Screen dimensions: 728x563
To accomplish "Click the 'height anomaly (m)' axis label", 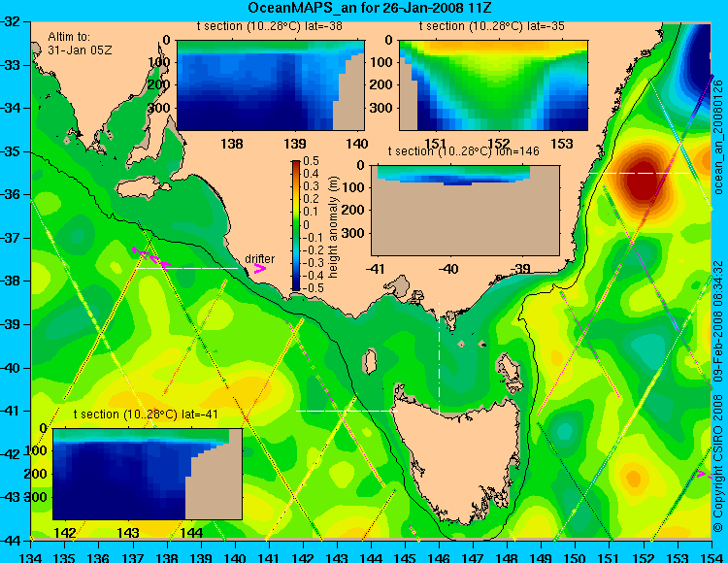I will (x=333, y=227).
